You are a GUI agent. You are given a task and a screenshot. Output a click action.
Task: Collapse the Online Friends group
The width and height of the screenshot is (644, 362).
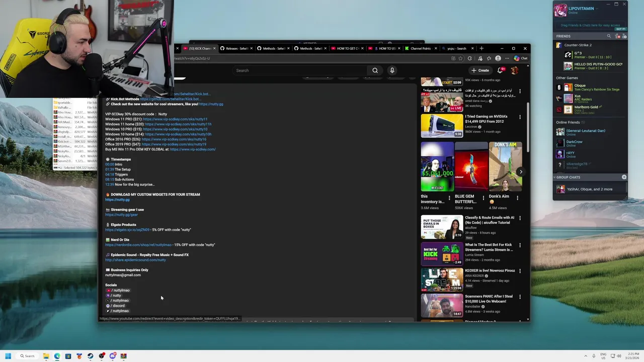571,122
